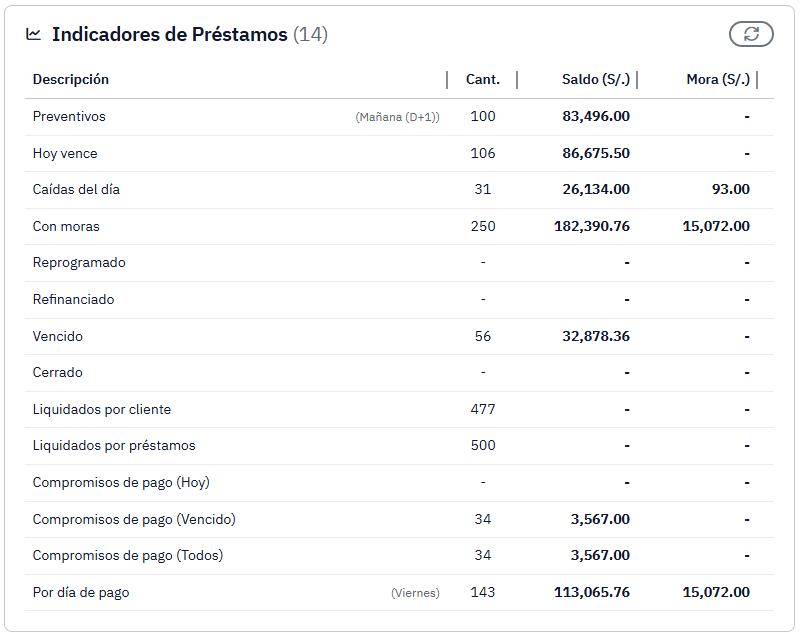
Task: Click the chart icon beside the panel title
Action: coord(33,32)
